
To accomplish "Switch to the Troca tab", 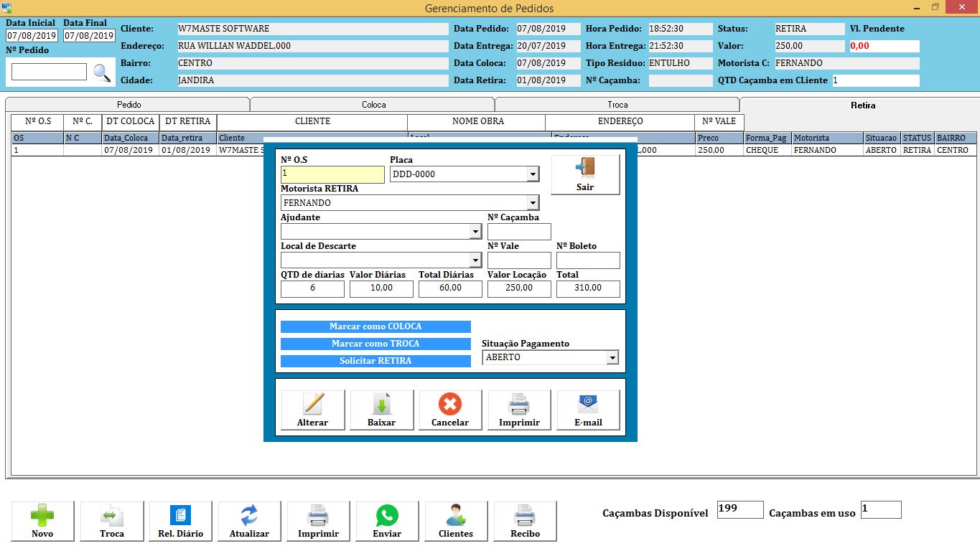I will tap(617, 105).
